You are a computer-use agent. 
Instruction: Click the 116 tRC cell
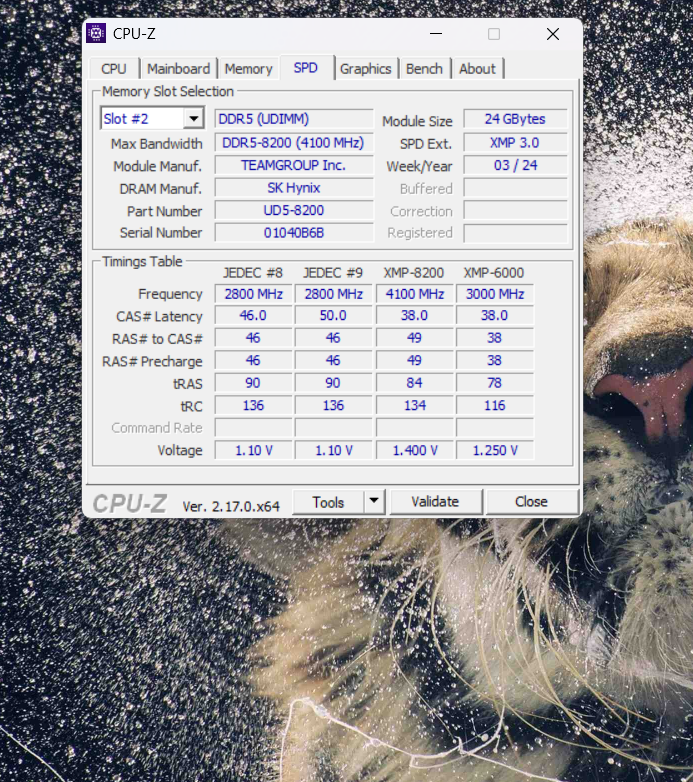[x=495, y=405]
